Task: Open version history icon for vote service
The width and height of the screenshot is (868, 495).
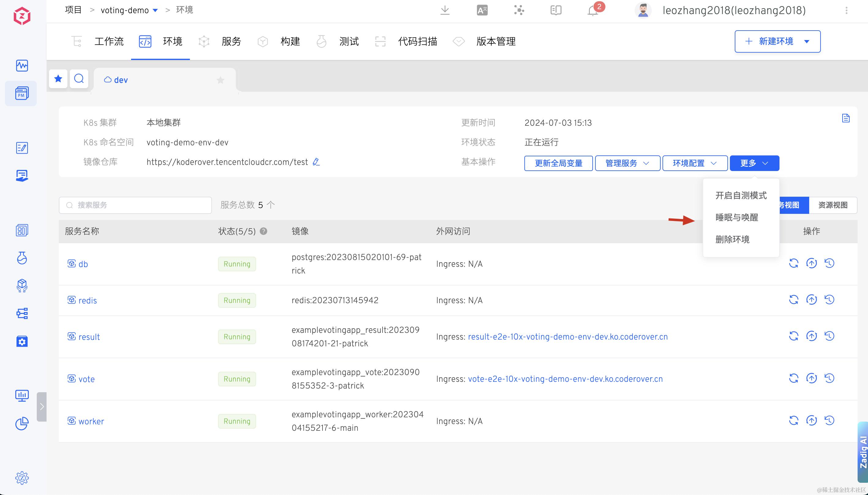Action: pos(829,378)
